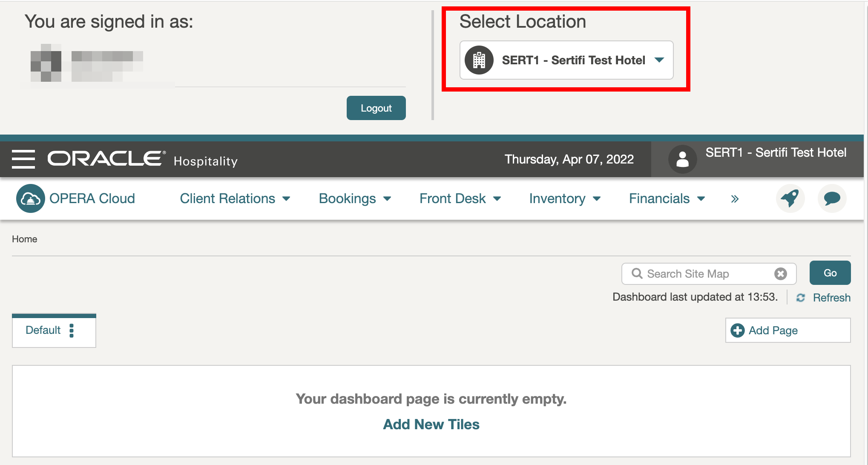Click the Go search button

pos(830,273)
